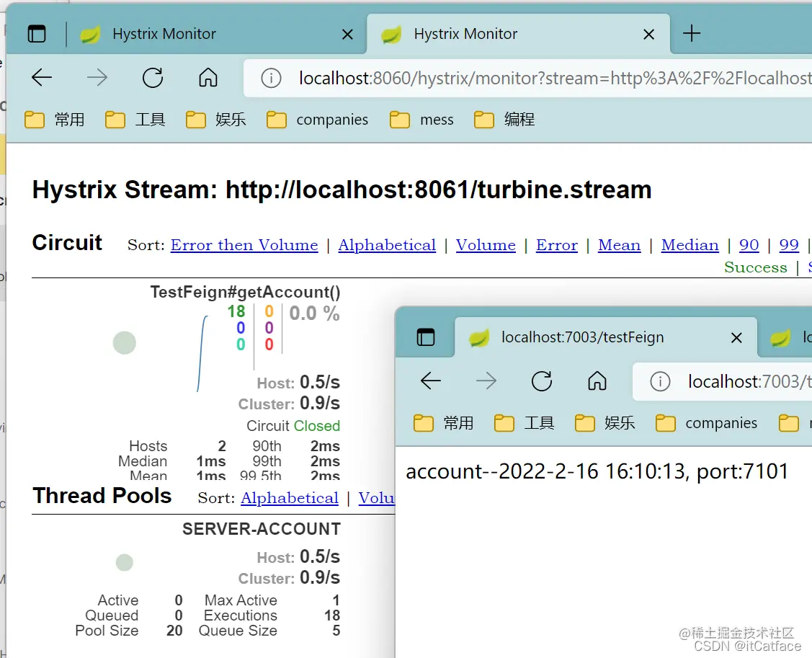Click the TestFeign circuit health circle
Viewport: 812px width, 658px height.
pos(124,343)
